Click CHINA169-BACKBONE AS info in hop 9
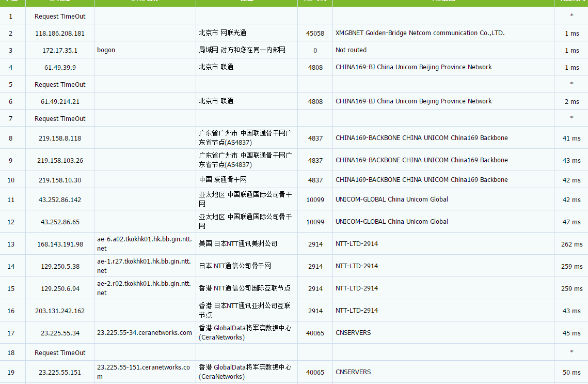The width and height of the screenshot is (588, 384). pos(421,160)
